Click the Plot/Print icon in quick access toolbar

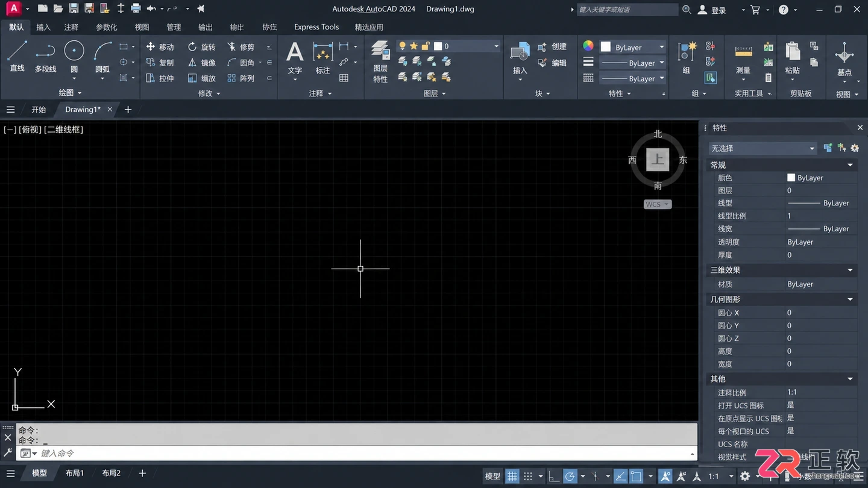136,8
